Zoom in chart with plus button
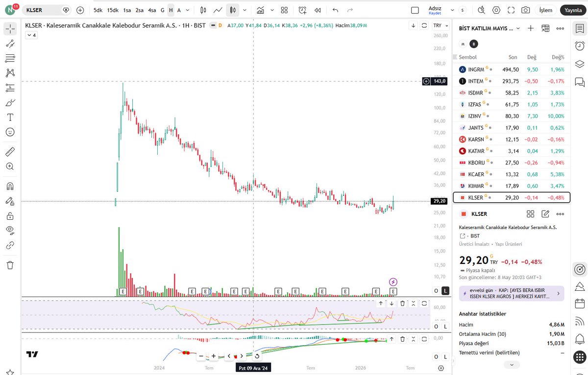This screenshot has width=588, height=375. [x=214, y=356]
